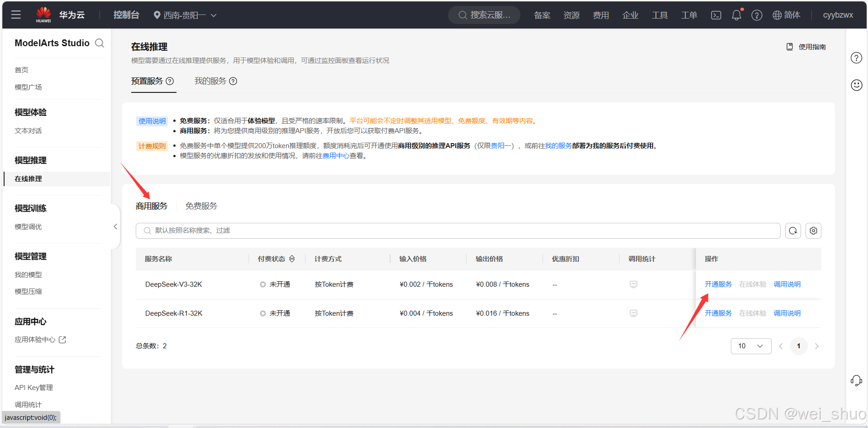The width and height of the screenshot is (868, 428).
Task: Open API Key管理 in the sidebar
Action: [33, 388]
